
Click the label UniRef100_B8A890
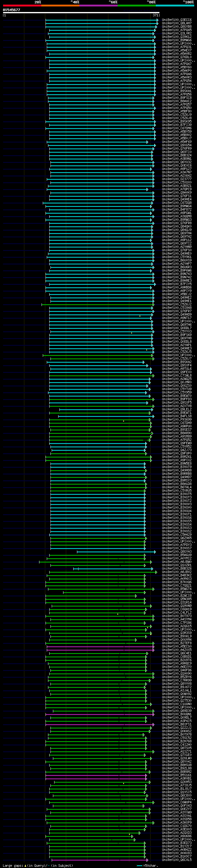click(177, 433)
